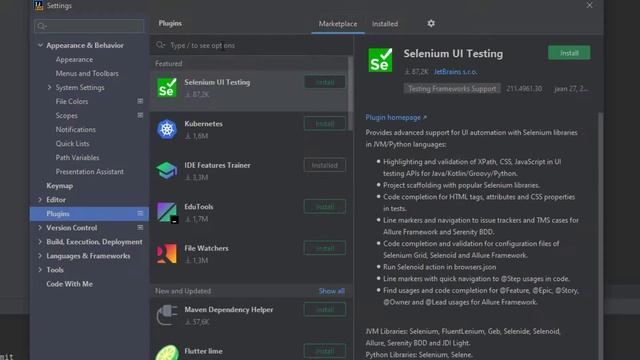Click the Version Control marker icon
Image resolution: width=640 pixels, height=360 pixels.
click(140, 228)
